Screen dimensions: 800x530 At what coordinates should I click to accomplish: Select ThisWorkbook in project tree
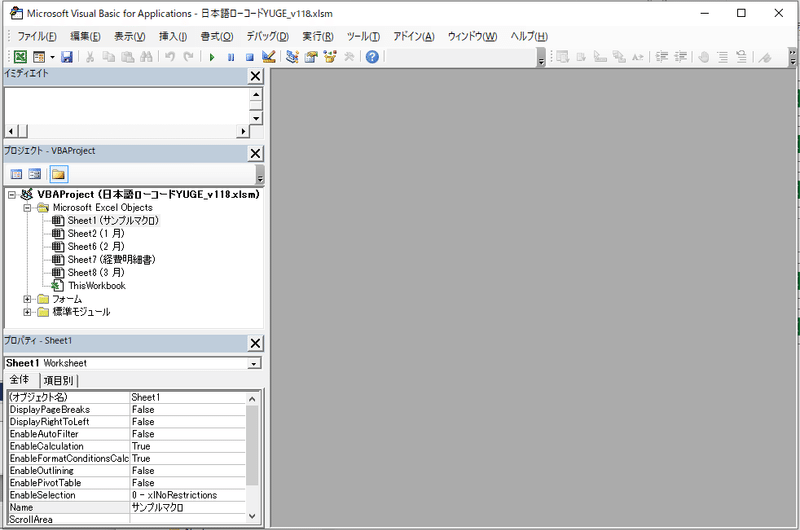click(x=97, y=286)
